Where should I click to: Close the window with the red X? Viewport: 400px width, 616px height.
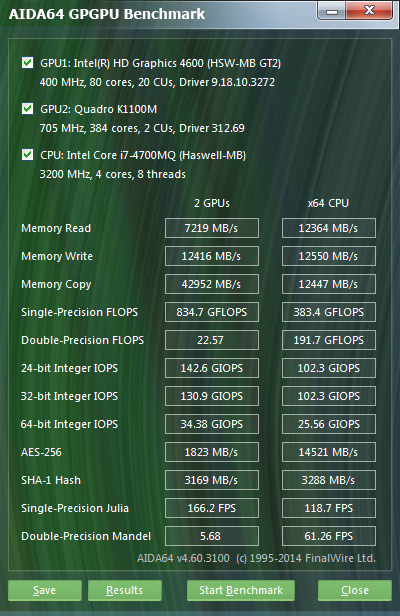pyautogui.click(x=369, y=11)
